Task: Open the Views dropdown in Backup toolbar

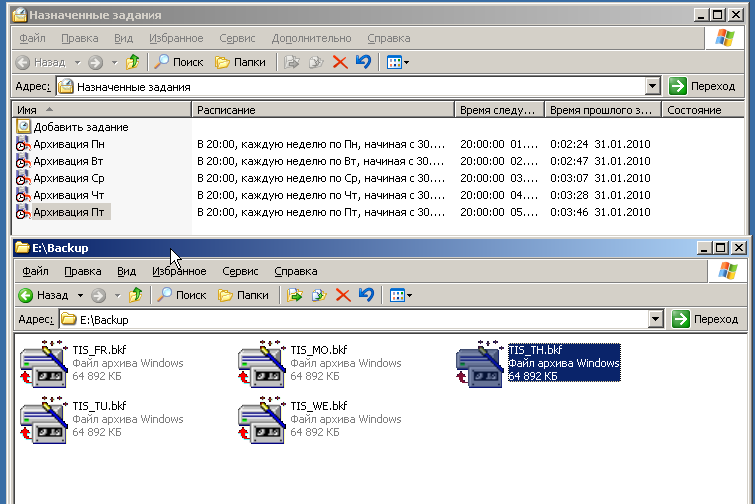Action: coord(399,295)
